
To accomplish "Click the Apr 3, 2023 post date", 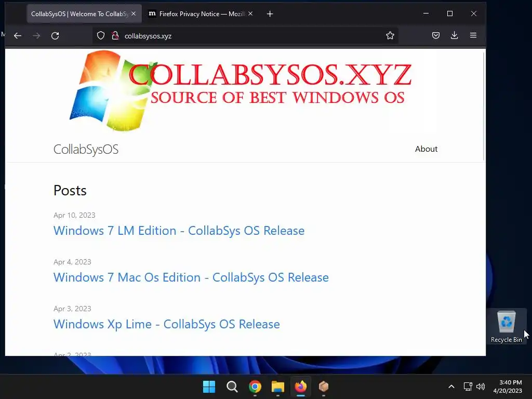I will pyautogui.click(x=72, y=309).
